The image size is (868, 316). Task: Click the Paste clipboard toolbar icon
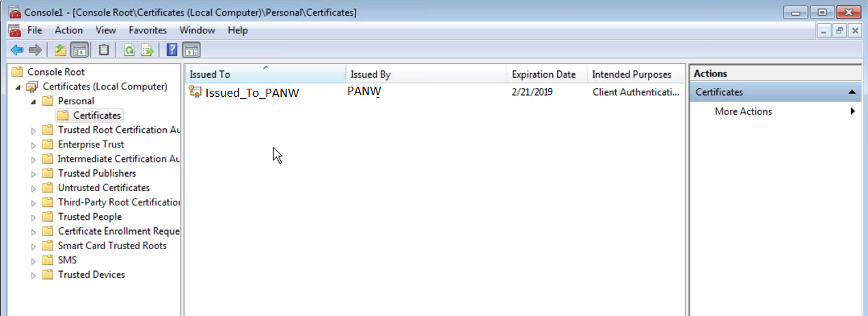click(103, 50)
